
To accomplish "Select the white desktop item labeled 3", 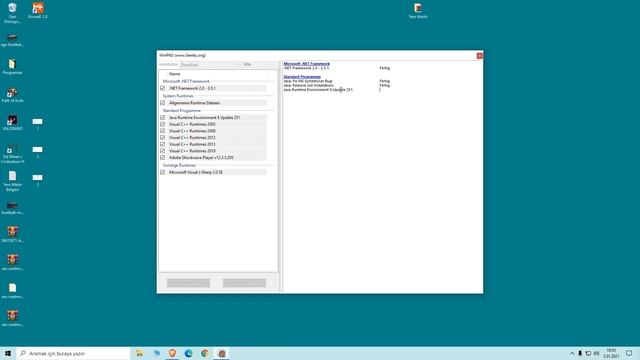I will tap(38, 180).
